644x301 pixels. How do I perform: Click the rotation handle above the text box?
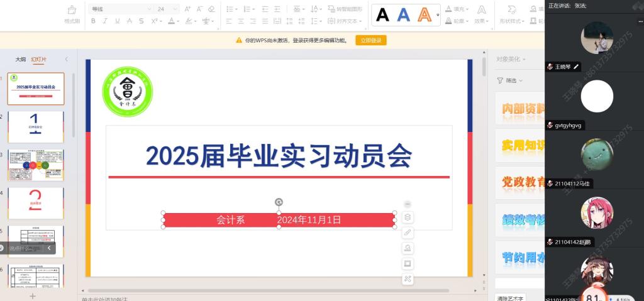(279, 202)
